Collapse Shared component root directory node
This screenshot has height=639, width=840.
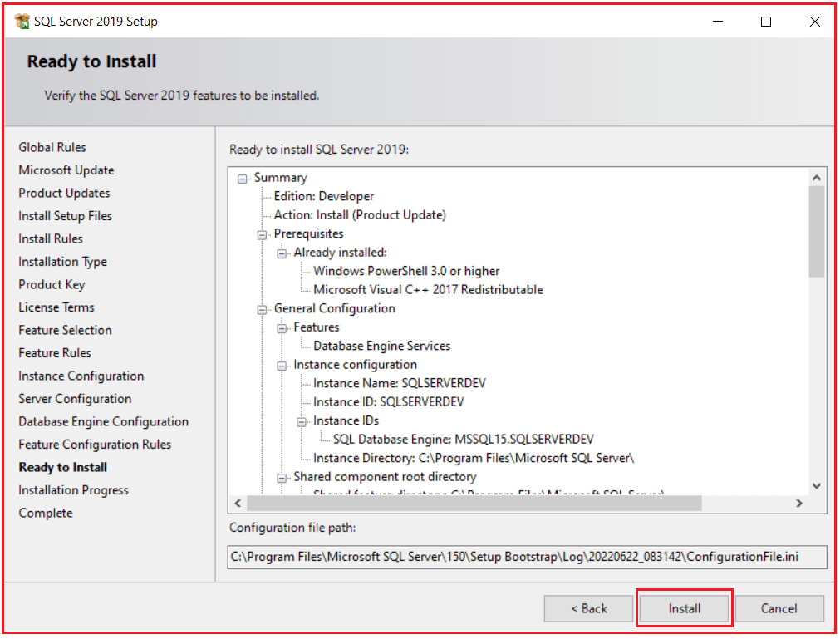tap(282, 478)
